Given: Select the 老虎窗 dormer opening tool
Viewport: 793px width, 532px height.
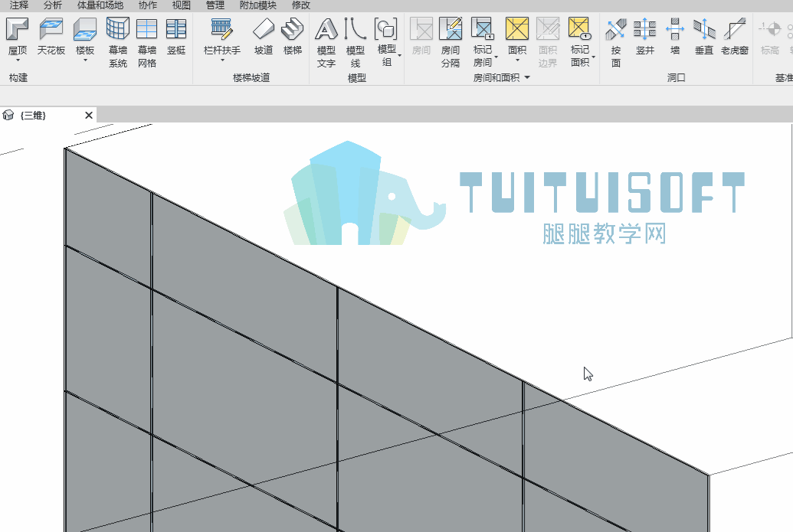Looking at the screenshot, I should [734, 37].
